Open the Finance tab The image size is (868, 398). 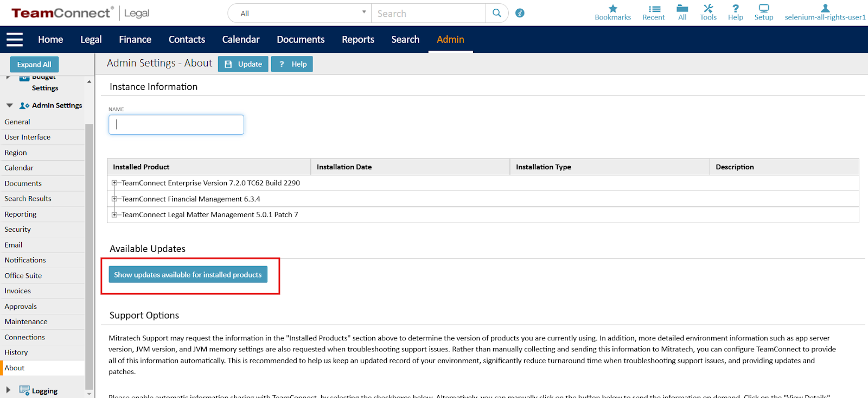click(x=135, y=40)
